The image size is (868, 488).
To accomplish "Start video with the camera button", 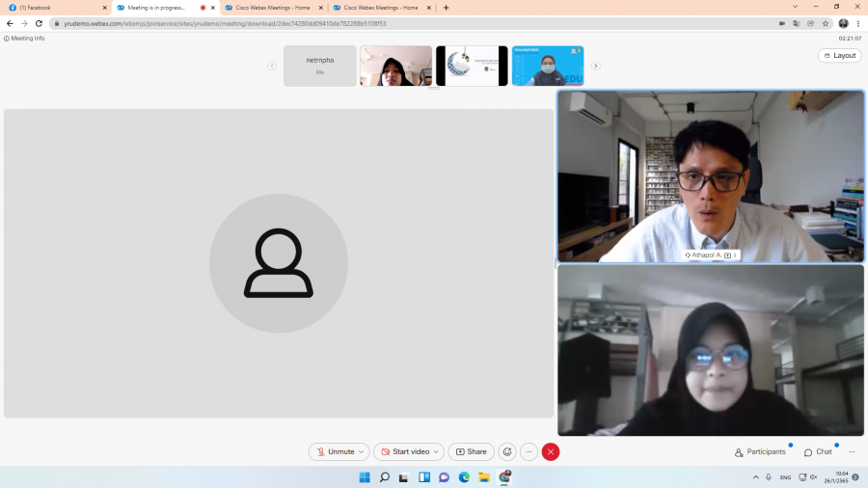I will tap(404, 451).
